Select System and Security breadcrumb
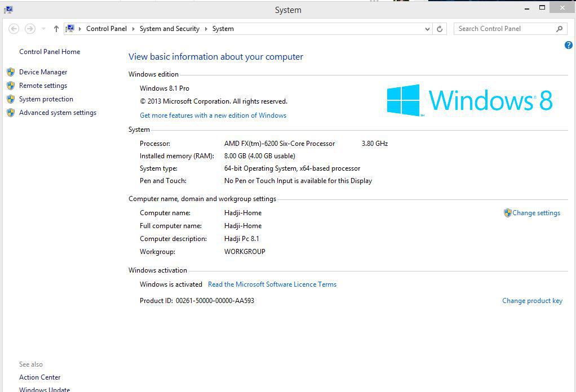The height and width of the screenshot is (392, 576). click(x=169, y=29)
